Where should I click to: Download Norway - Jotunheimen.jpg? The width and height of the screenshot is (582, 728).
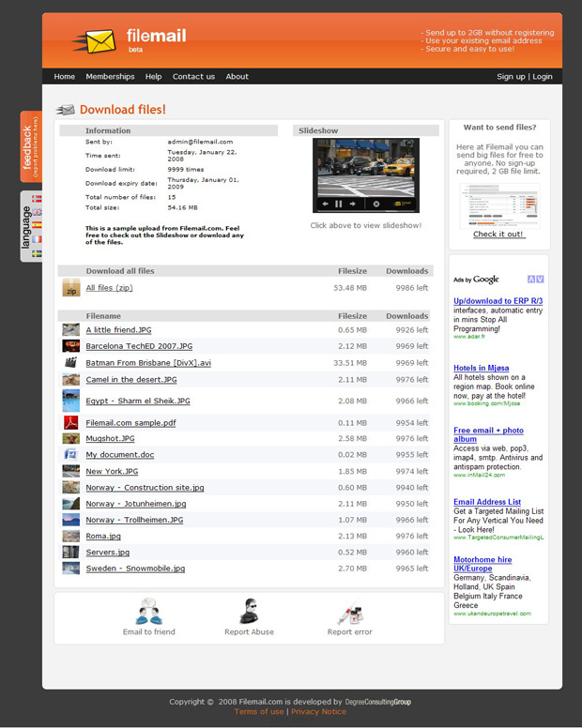(135, 504)
